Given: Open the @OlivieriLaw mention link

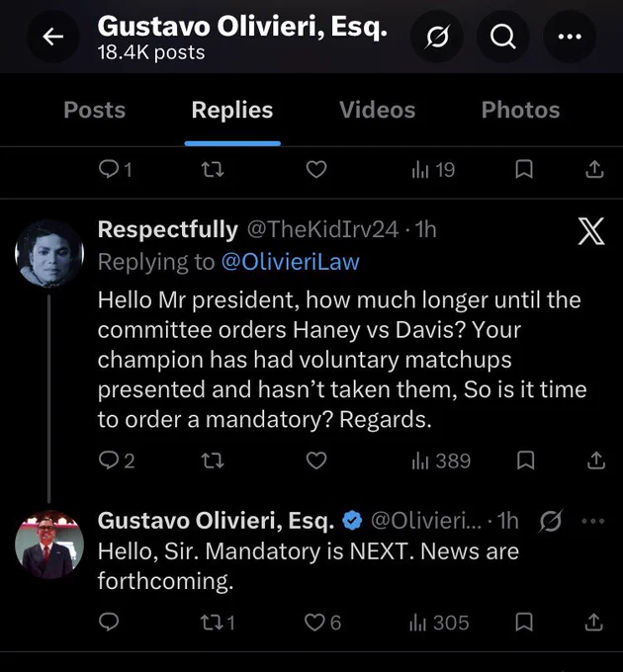Looking at the screenshot, I should [x=291, y=262].
